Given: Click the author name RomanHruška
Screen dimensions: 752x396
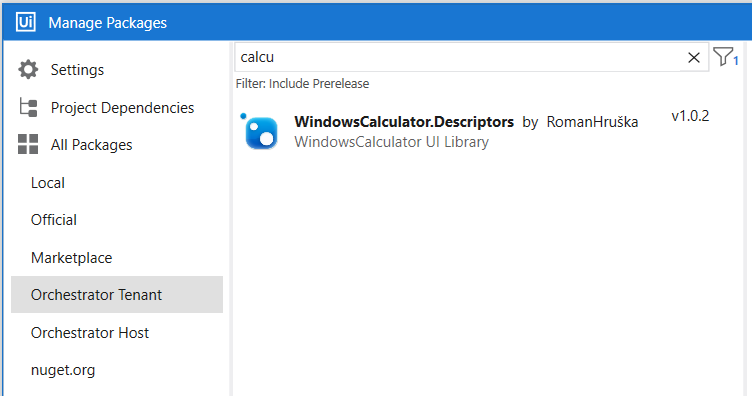Looking at the screenshot, I should pos(592,122).
